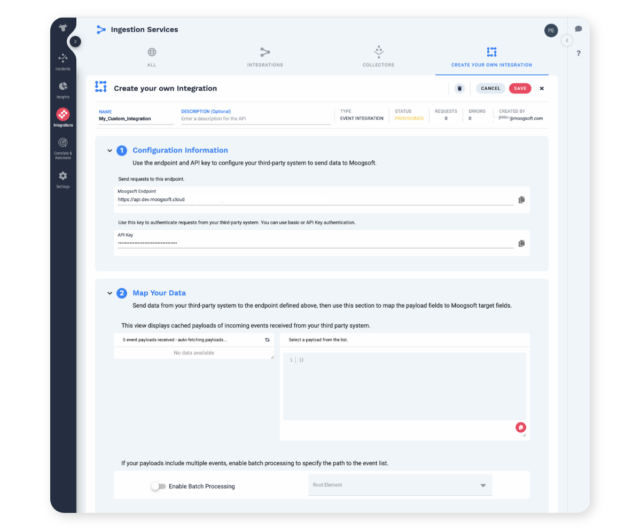Open Settings gear in the sidebar

63,178
